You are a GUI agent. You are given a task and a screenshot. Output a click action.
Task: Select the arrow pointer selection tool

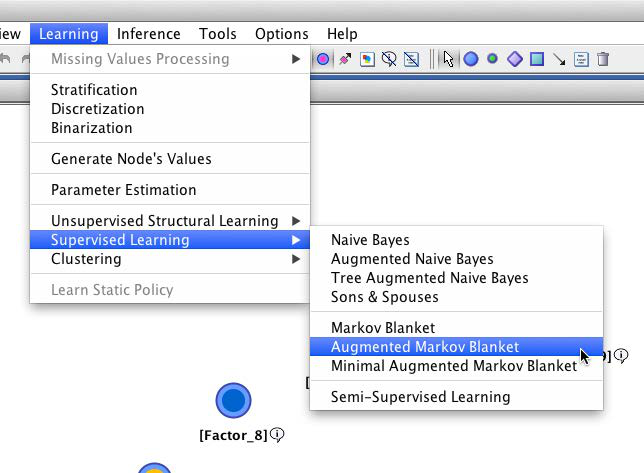tap(449, 59)
